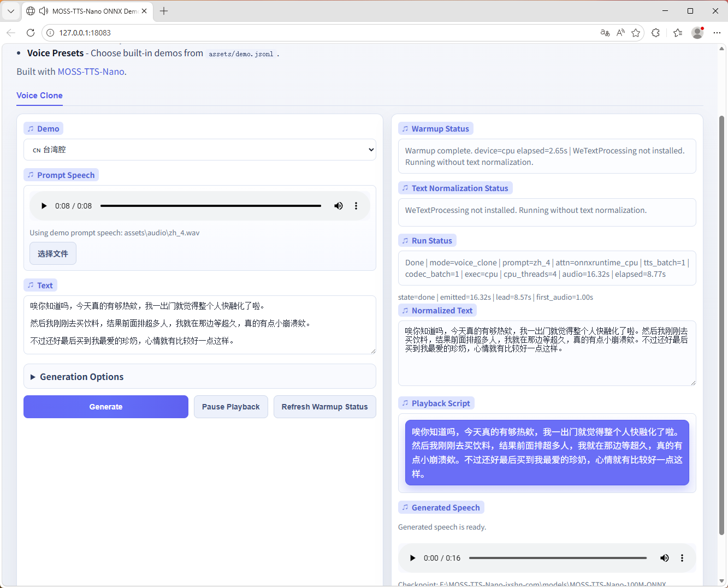Open the MOSS-TTS-Nano link

point(91,72)
